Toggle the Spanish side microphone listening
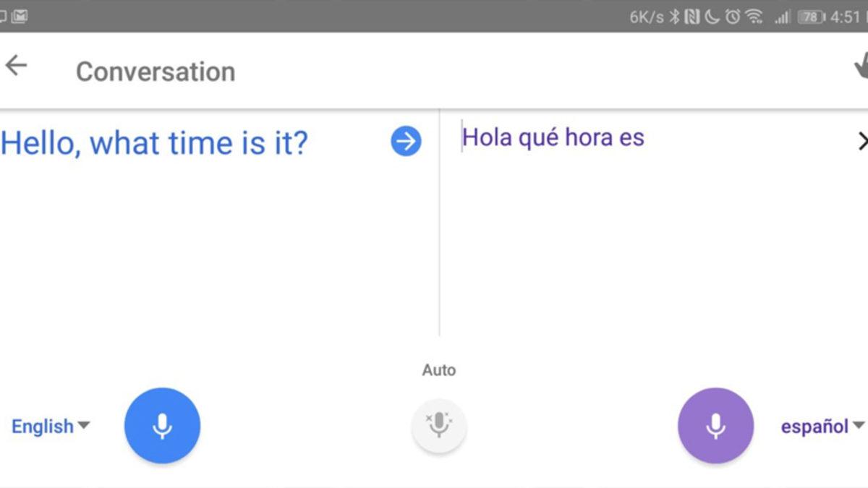Screen dimensions: 868x488 (x=715, y=426)
